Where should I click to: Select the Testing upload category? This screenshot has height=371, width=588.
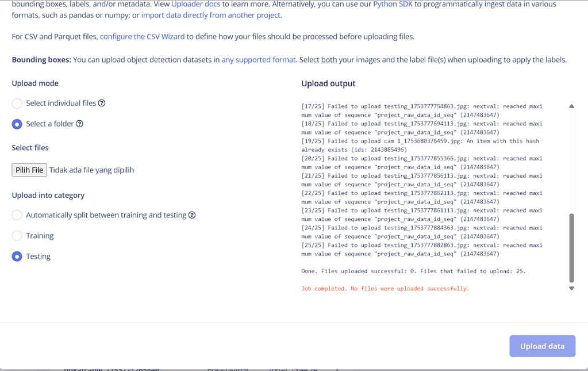tap(17, 256)
